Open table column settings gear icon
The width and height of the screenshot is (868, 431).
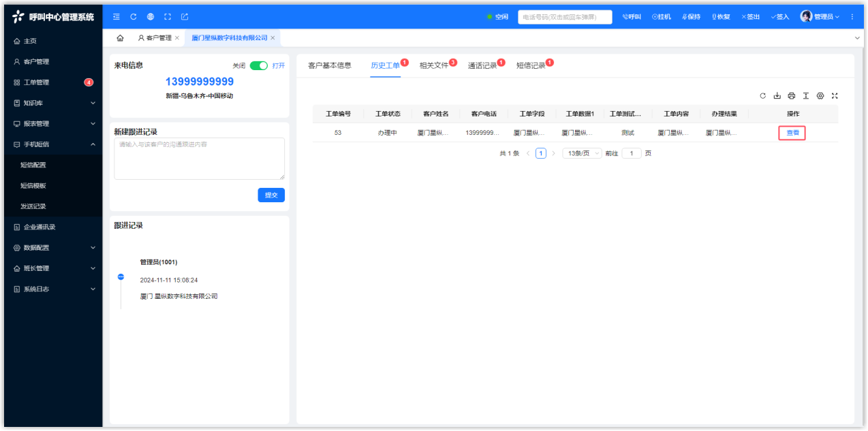coord(820,96)
